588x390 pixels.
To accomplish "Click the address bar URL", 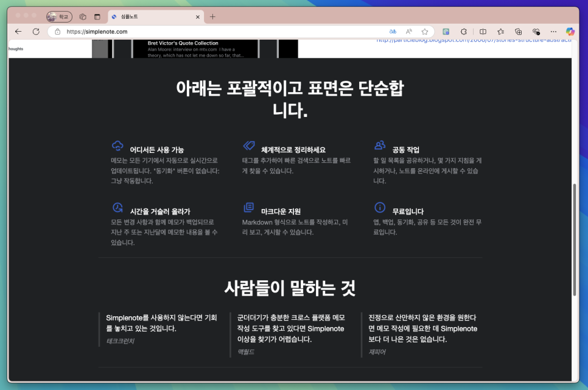I will (97, 32).
